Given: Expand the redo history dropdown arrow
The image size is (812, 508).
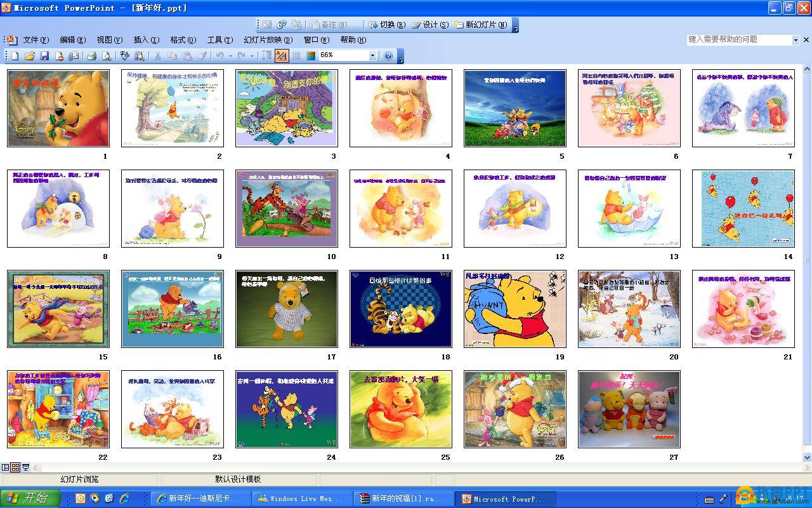Looking at the screenshot, I should 252,56.
